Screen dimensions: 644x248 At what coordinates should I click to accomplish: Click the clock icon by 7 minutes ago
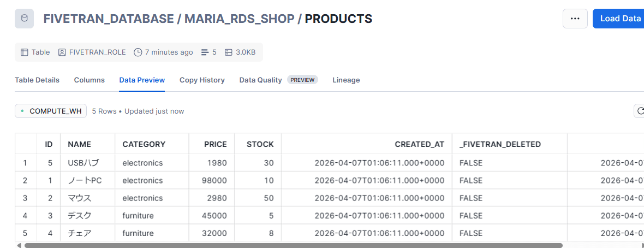[138, 52]
